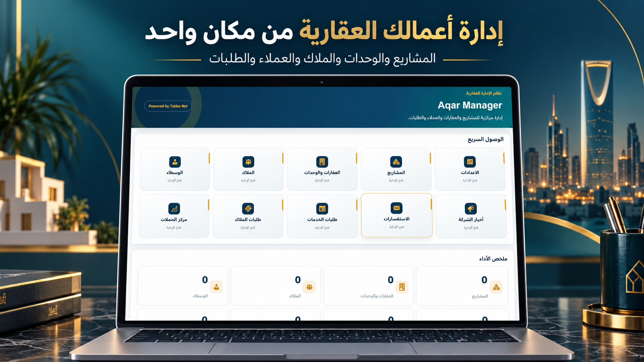Click the Powered by Tabba Net badge
Screen dimensions: 644x362
click(x=168, y=106)
